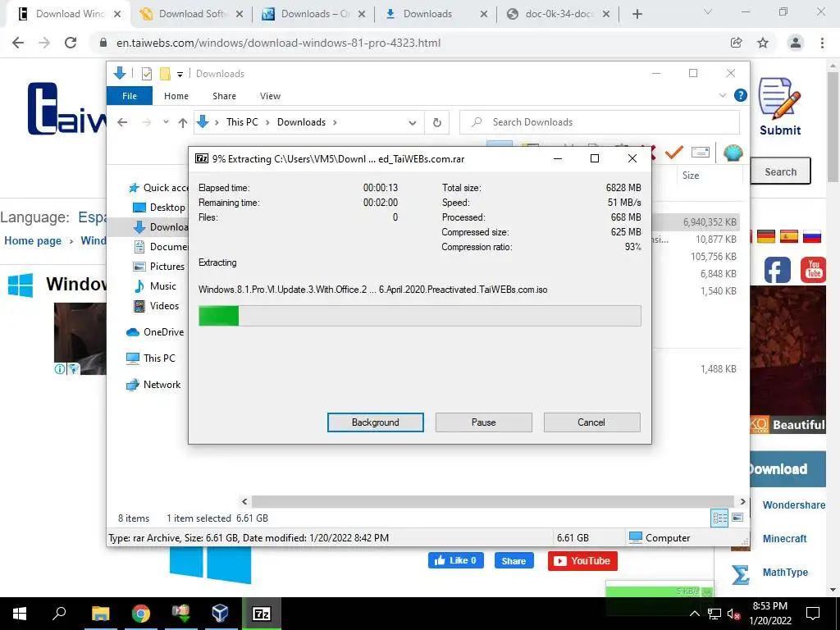Pause the extraction
840x630 pixels.
pos(483,422)
